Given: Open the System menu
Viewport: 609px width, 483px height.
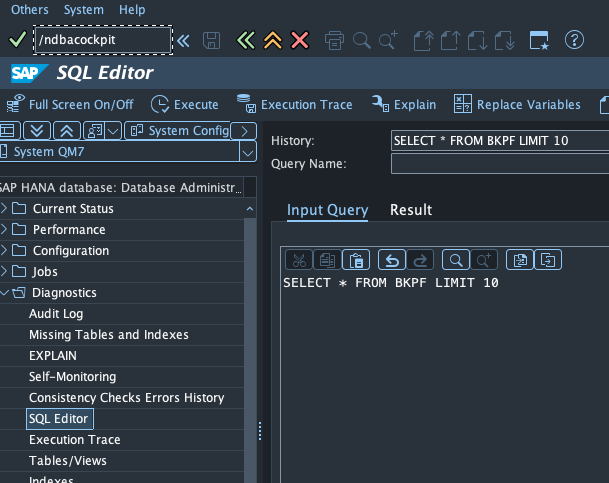Looking at the screenshot, I should click(84, 9).
